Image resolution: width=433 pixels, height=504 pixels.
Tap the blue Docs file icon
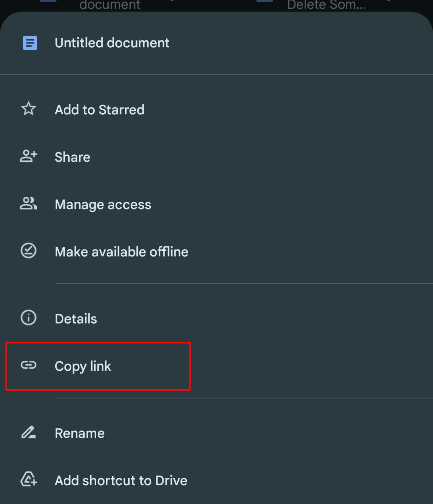(30, 43)
